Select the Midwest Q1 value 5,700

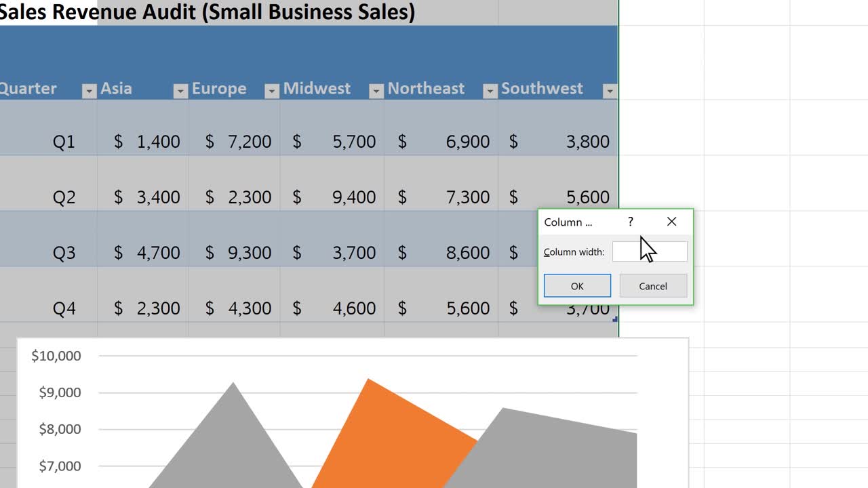click(x=332, y=128)
